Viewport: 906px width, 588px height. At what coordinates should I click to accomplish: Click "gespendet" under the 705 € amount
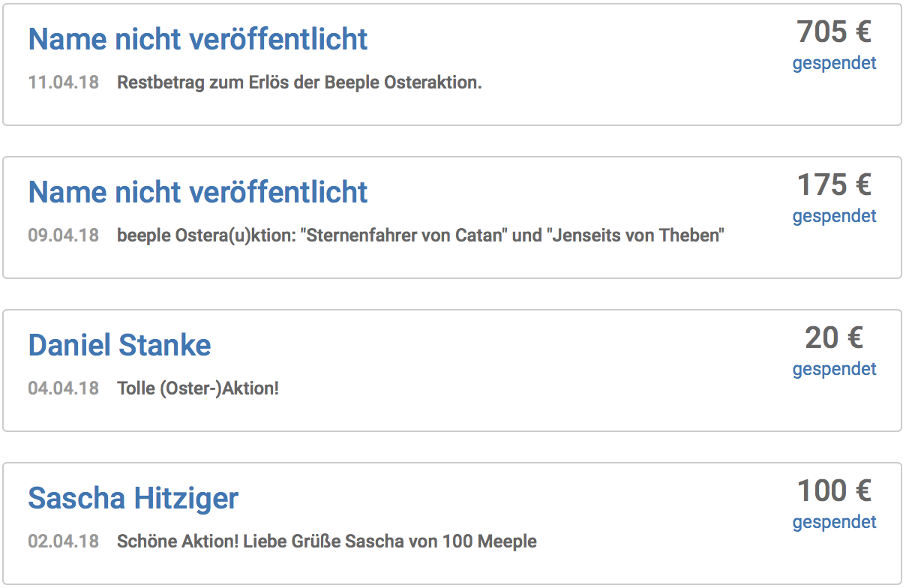click(834, 63)
